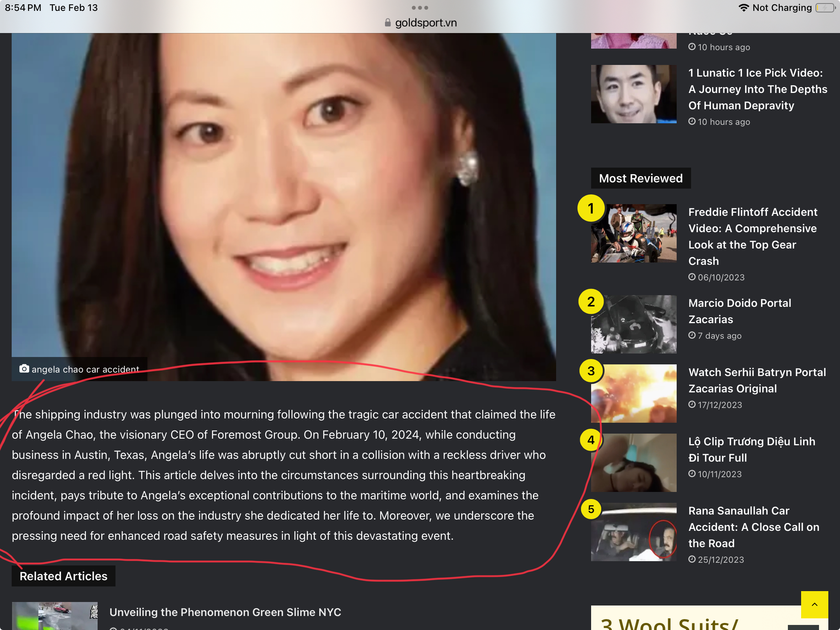This screenshot has height=630, width=840.
Task: Open Marcio Doido Portal Zacarias article
Action: (740, 311)
